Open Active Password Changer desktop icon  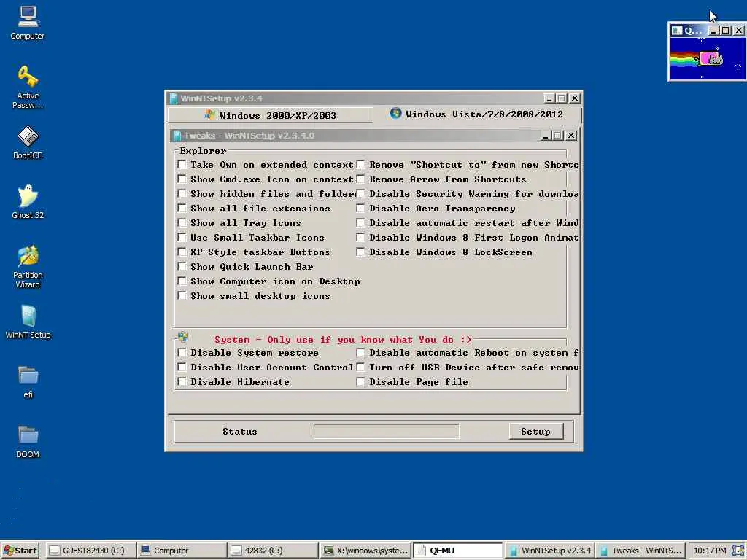coord(28,87)
